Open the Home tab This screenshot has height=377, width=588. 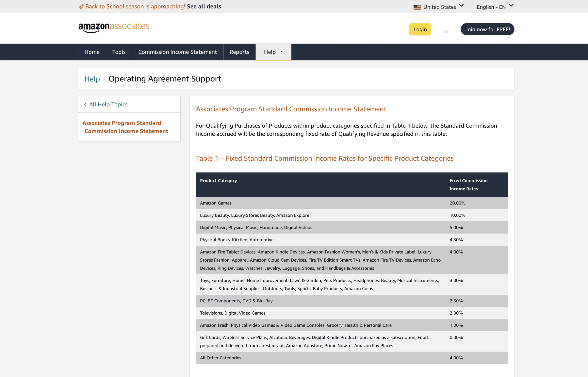coord(92,52)
